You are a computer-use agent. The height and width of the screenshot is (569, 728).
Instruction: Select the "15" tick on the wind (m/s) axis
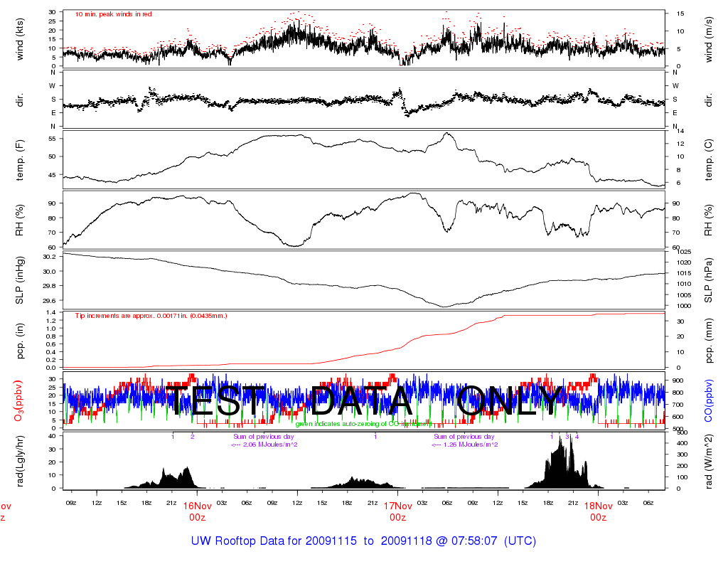click(680, 14)
